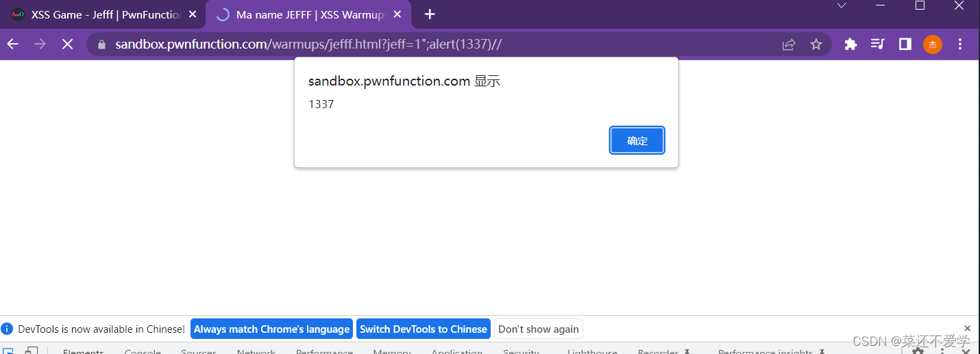The width and height of the screenshot is (980, 354).
Task: Focus the address bar URL
Action: pyautogui.click(x=308, y=45)
